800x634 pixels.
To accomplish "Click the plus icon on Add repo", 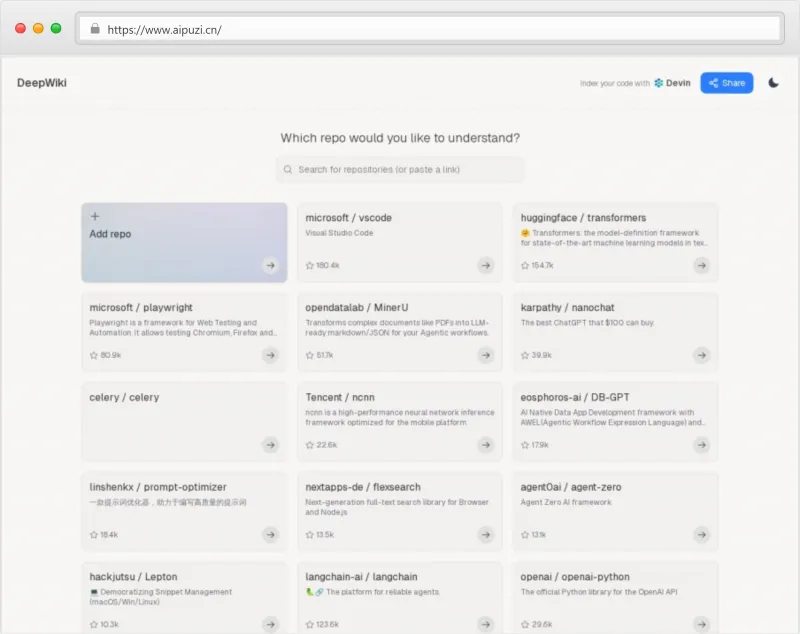I will pyautogui.click(x=95, y=216).
